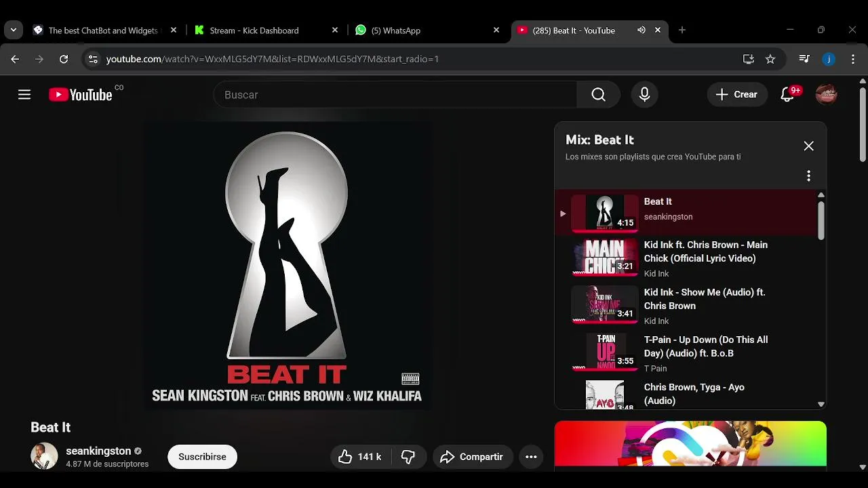Click the playlist scroll down arrow
Viewport: 868px width, 488px height.
[821, 405]
